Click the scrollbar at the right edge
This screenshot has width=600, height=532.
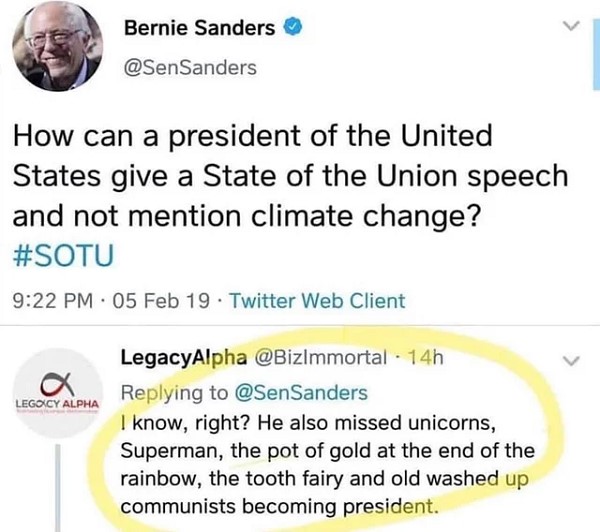(x=596, y=60)
